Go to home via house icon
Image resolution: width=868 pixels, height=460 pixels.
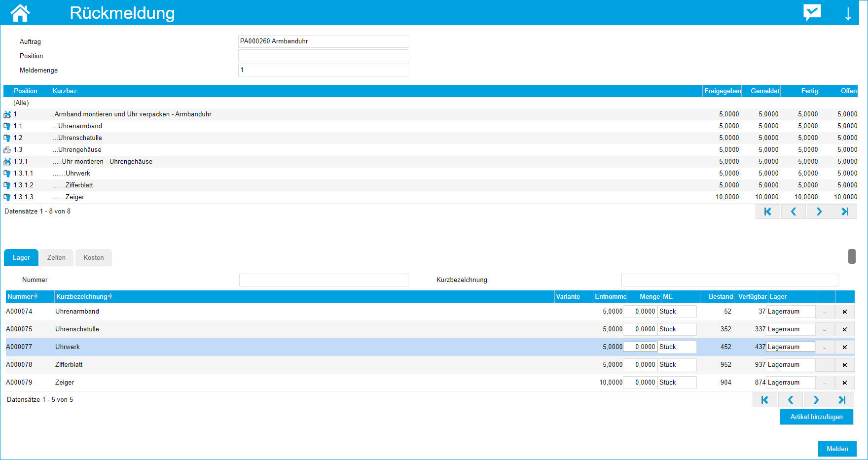(20, 13)
